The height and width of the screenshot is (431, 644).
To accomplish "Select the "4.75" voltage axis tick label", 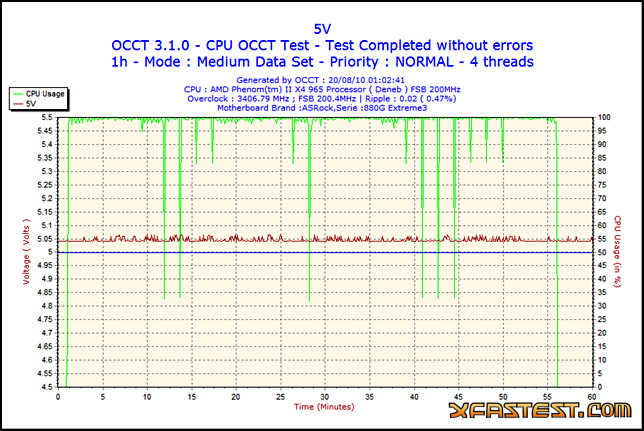I will point(45,320).
